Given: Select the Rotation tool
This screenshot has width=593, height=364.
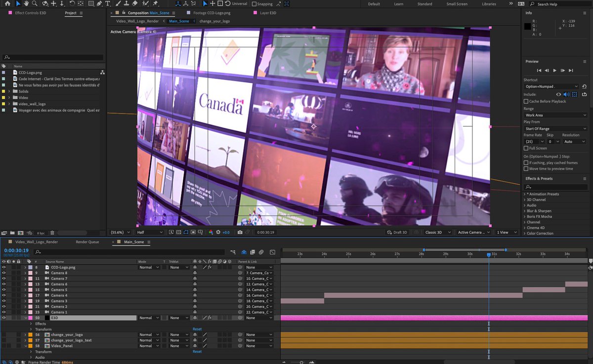Looking at the screenshot, I should tap(72, 3).
